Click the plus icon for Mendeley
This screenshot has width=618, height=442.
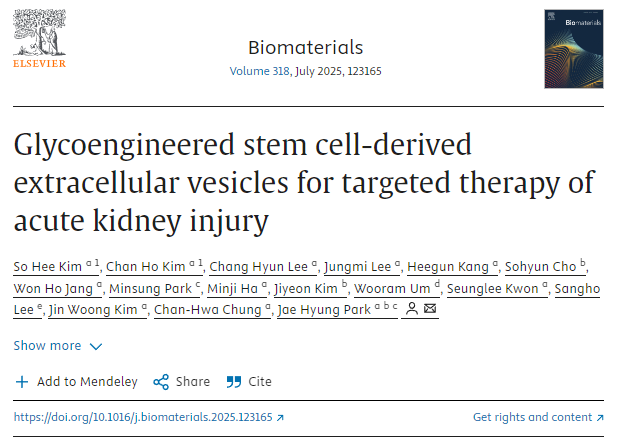(x=22, y=381)
